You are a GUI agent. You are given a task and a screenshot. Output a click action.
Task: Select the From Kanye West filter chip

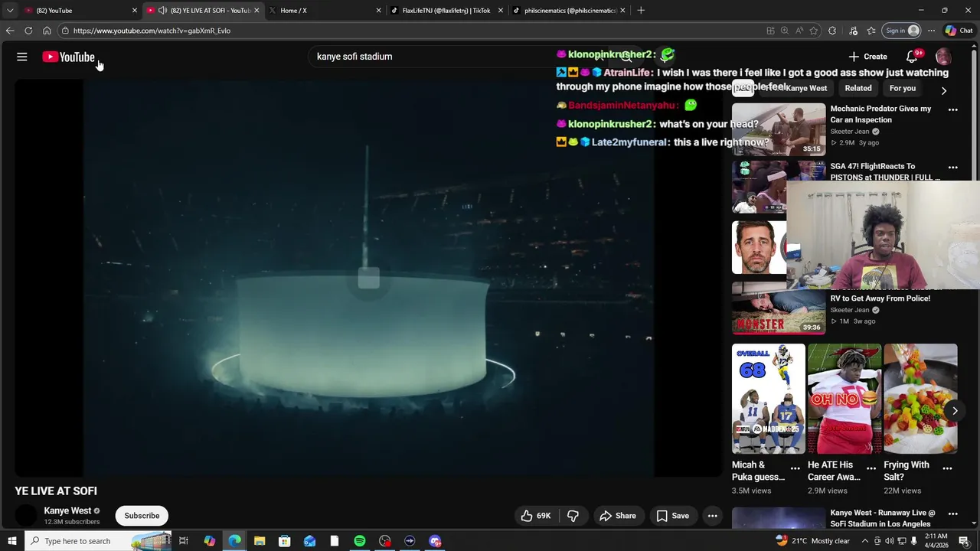(796, 88)
